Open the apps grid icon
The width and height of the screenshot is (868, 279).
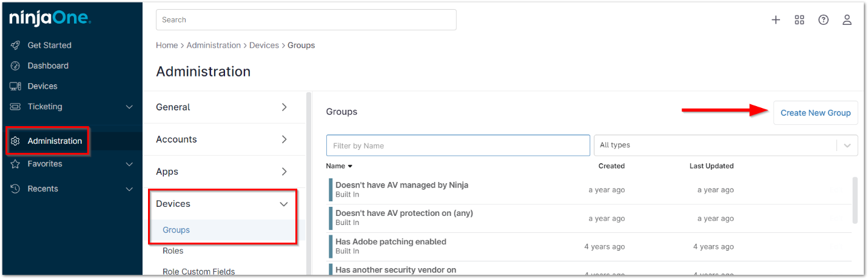coord(799,20)
